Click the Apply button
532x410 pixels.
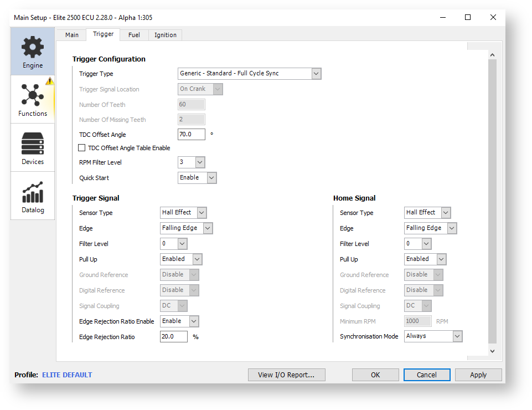[478, 375]
